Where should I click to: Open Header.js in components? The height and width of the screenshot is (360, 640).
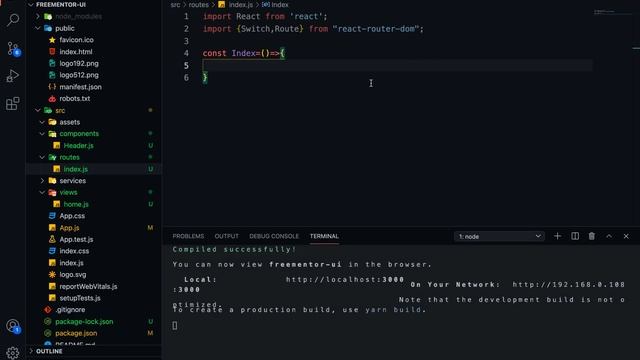coord(78,146)
